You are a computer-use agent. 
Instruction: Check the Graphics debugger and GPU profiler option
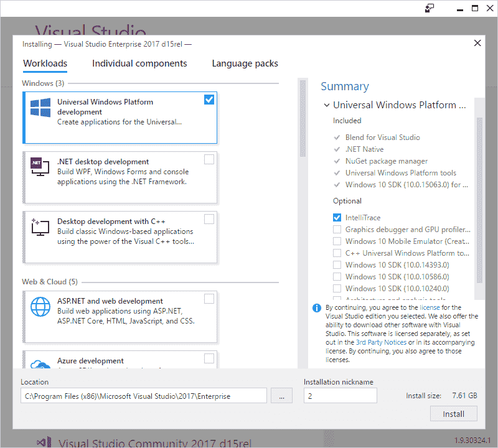pyautogui.click(x=337, y=229)
